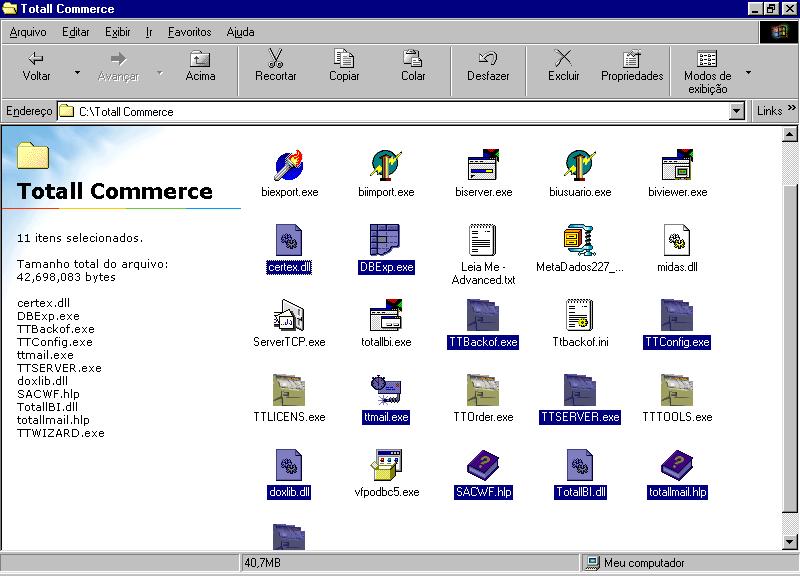
Task: Select the totallbi.exe icon
Action: pyautogui.click(x=386, y=315)
